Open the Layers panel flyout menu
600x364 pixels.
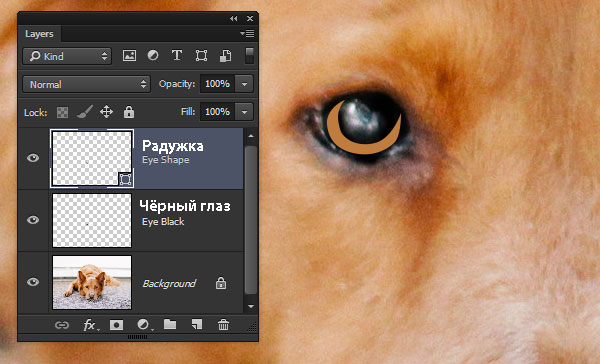pyautogui.click(x=248, y=34)
